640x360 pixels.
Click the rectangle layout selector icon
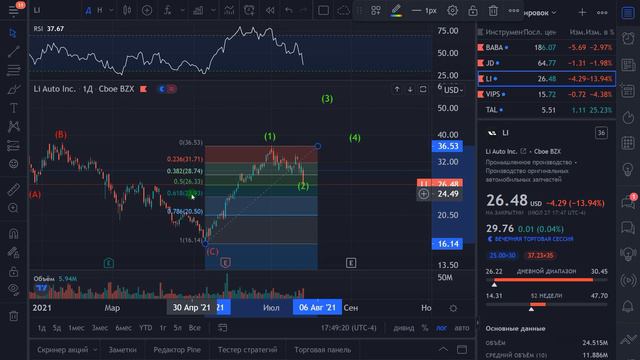323,10
